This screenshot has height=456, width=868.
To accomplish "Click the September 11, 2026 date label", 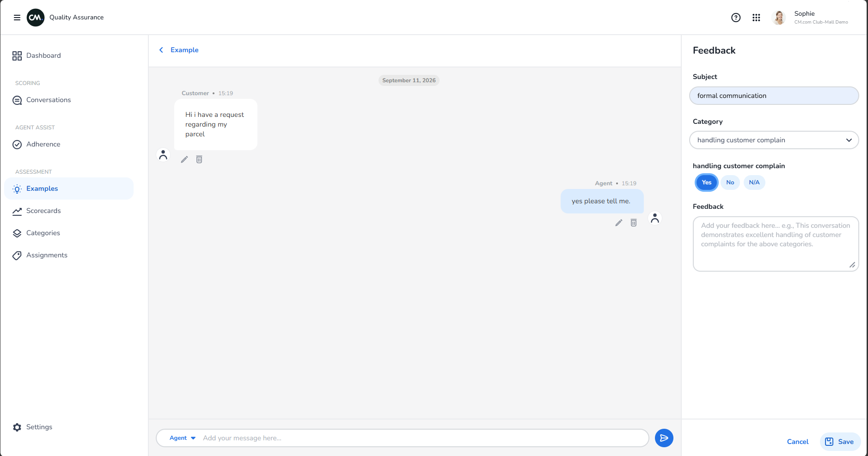I will pos(409,80).
